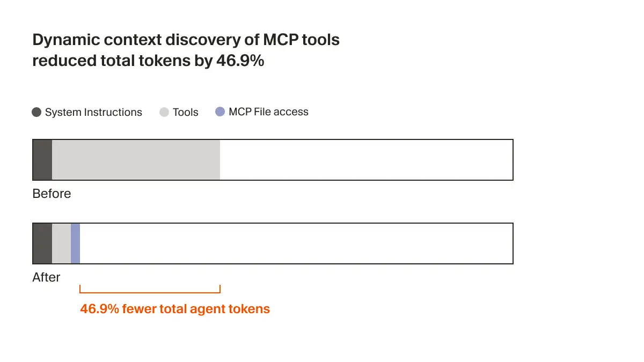Select the 'System Instructions' legend label
The height and width of the screenshot is (362, 644).
pos(93,112)
